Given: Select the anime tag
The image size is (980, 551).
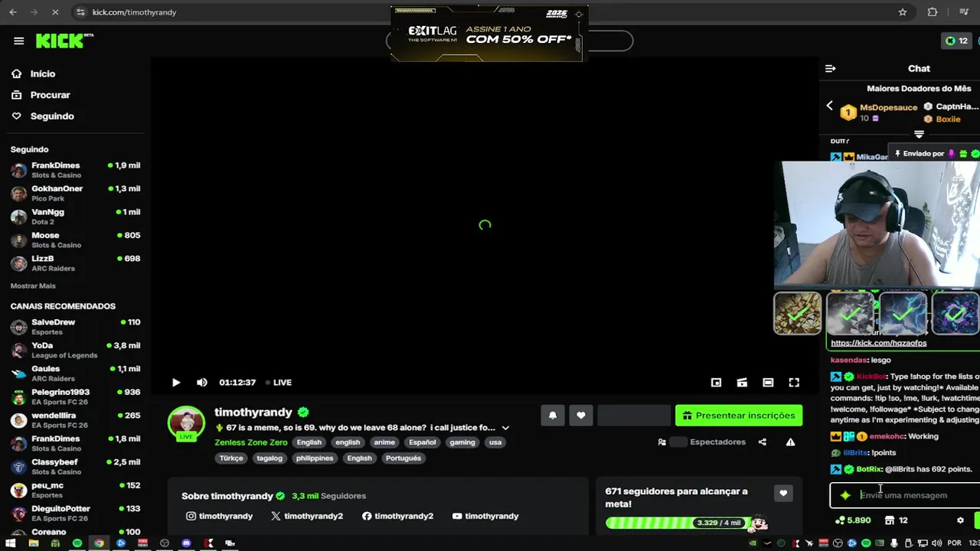Looking at the screenshot, I should point(384,442).
